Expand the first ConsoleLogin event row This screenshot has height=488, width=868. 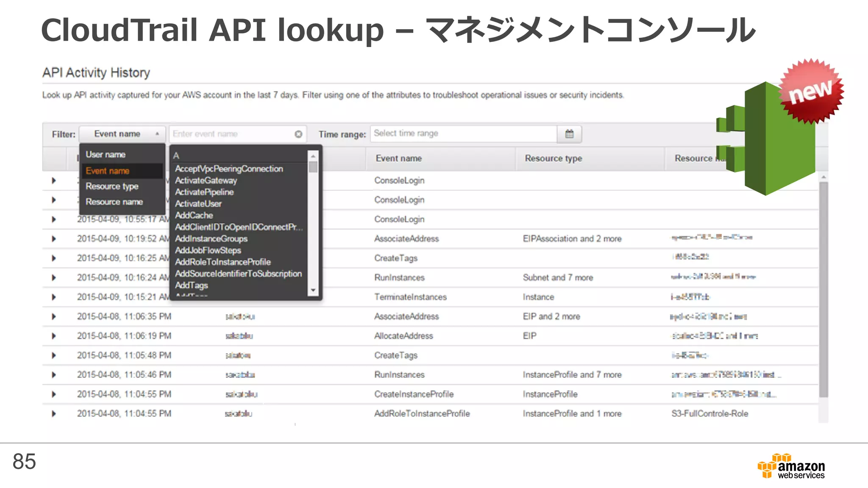click(x=54, y=180)
